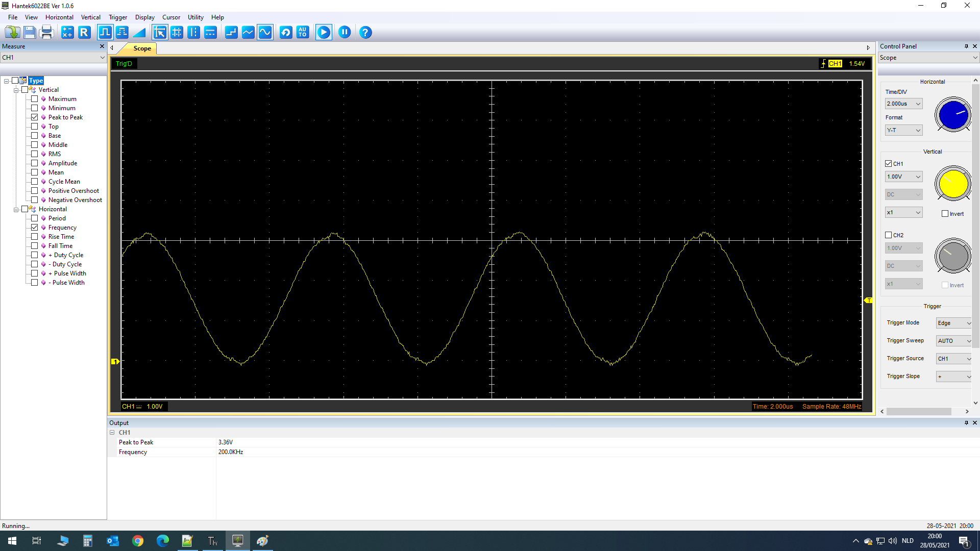Open the Utility menu
The height and width of the screenshot is (551, 980).
click(x=195, y=17)
